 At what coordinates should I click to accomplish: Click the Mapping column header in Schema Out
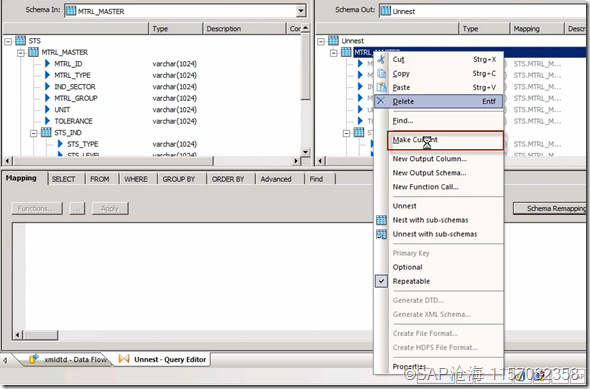click(x=537, y=29)
